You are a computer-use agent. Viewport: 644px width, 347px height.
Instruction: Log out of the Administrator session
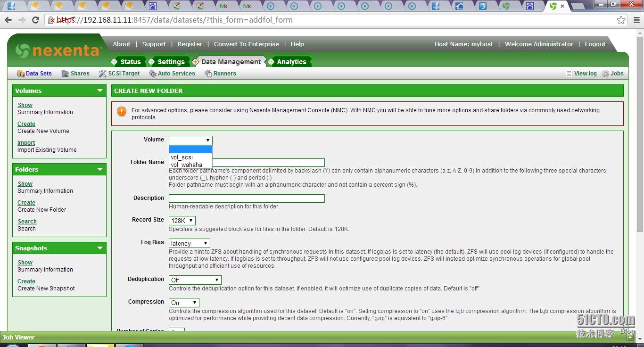pos(595,44)
